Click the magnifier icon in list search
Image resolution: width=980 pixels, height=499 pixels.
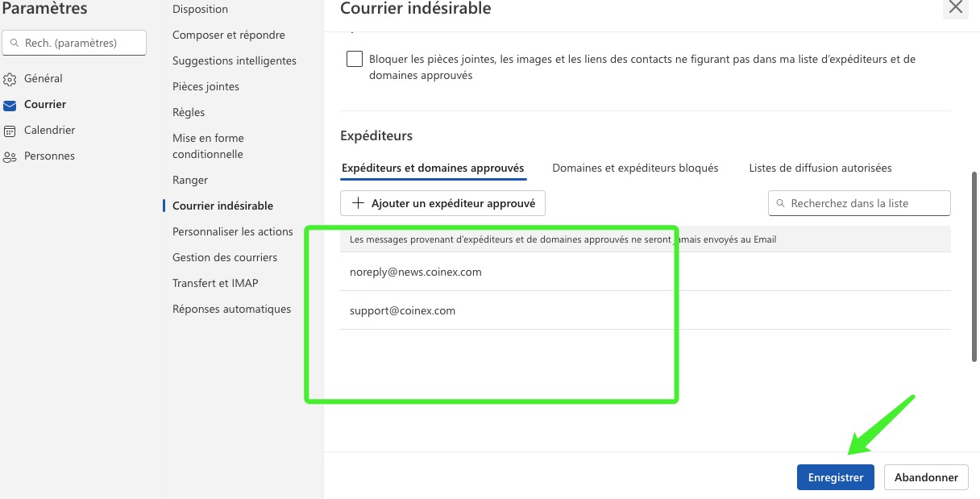pos(780,204)
